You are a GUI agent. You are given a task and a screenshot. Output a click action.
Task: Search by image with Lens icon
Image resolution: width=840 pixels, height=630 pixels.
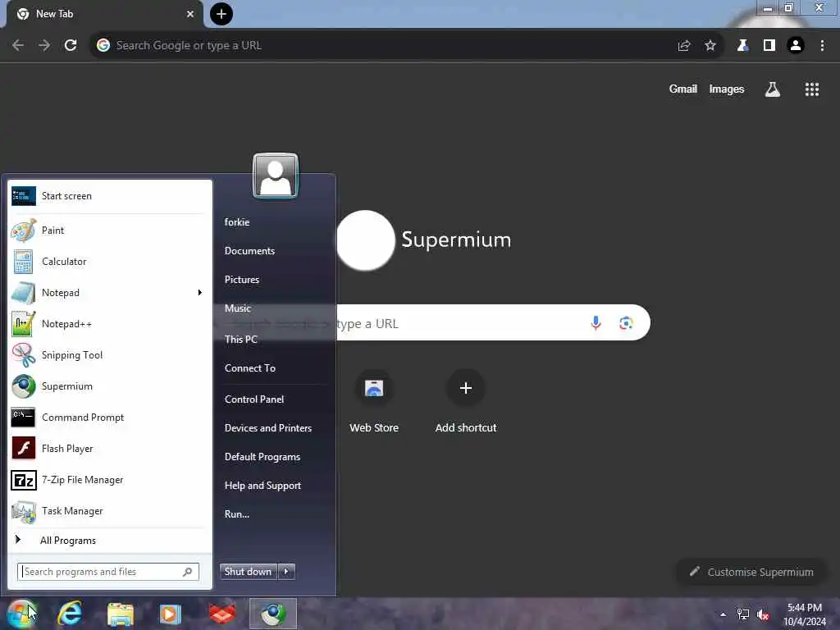point(626,323)
